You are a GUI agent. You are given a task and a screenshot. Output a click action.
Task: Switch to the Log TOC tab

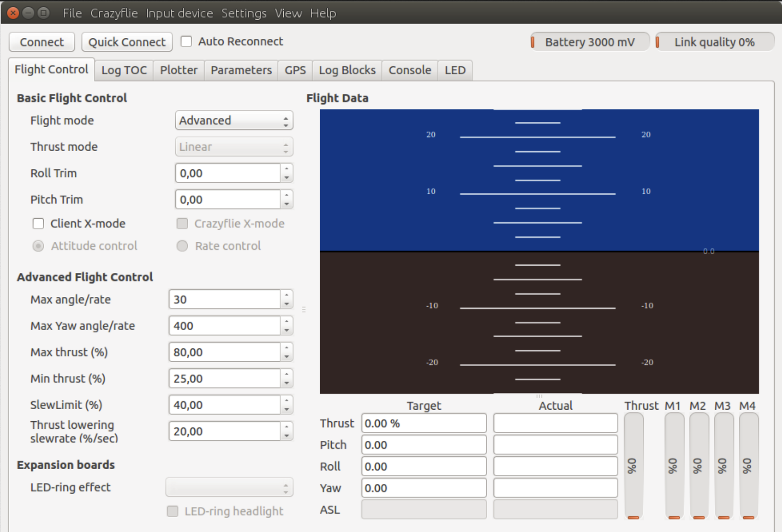pyautogui.click(x=124, y=71)
